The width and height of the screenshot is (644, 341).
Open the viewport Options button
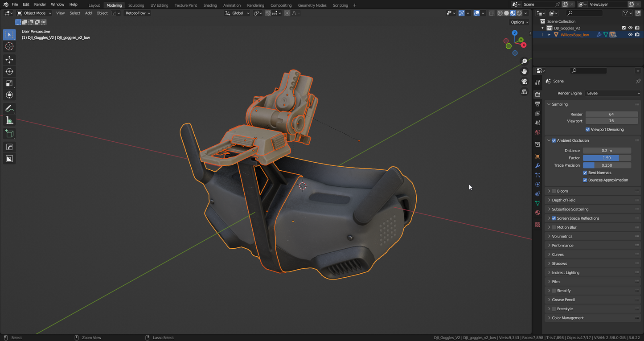coord(519,22)
